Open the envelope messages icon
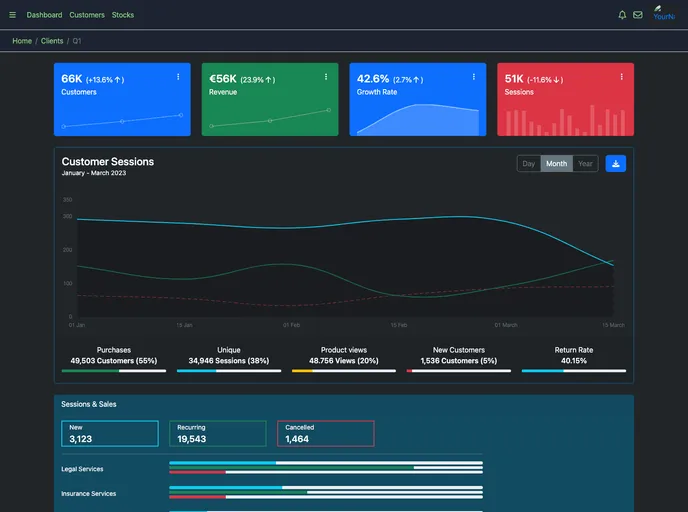The width and height of the screenshot is (688, 512). (638, 15)
